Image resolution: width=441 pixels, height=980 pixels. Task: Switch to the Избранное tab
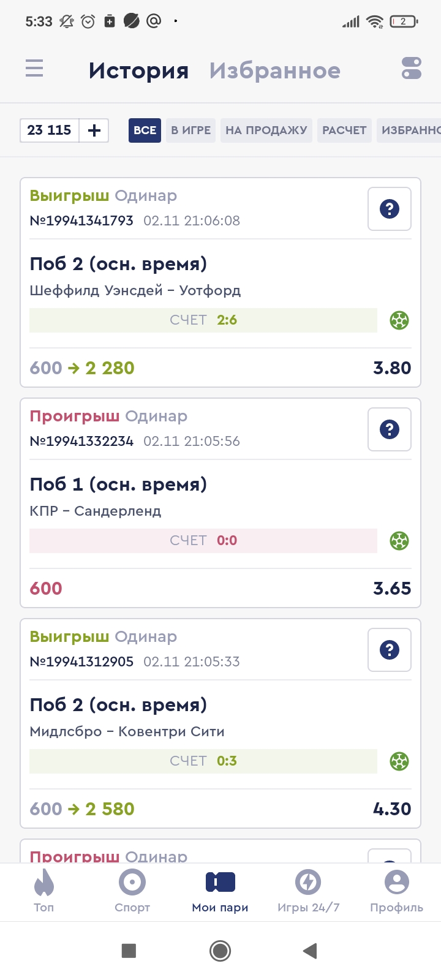274,70
